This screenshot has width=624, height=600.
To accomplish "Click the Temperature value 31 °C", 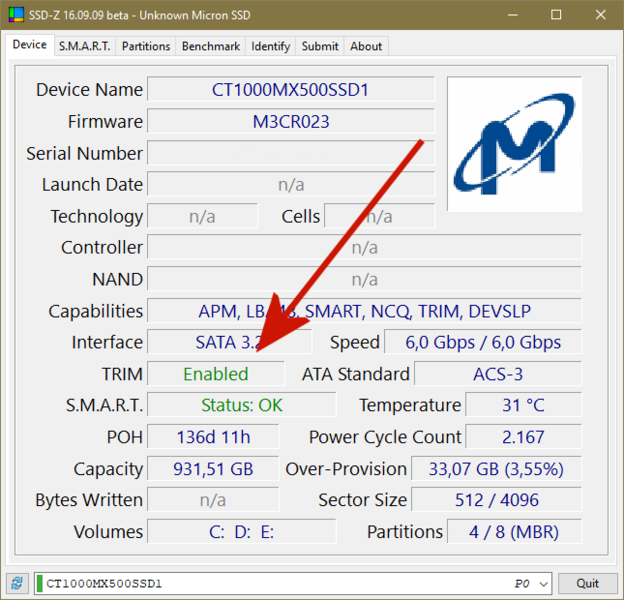I will coord(523,406).
